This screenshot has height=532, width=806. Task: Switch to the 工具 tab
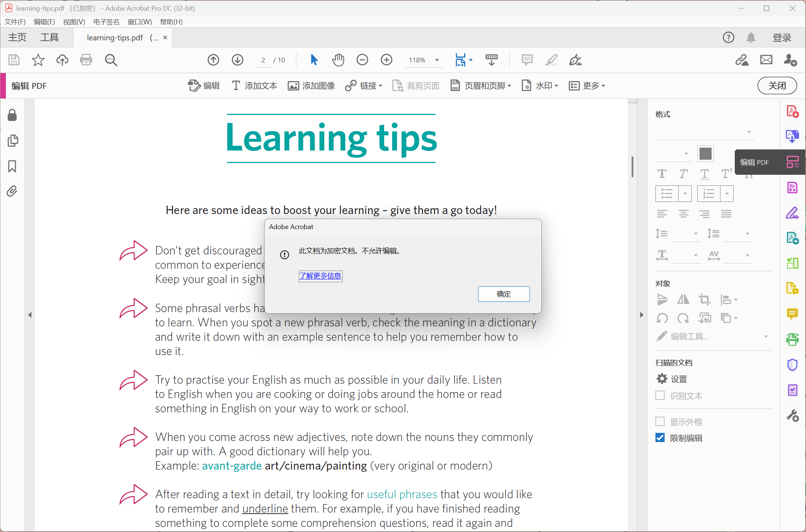(x=50, y=37)
